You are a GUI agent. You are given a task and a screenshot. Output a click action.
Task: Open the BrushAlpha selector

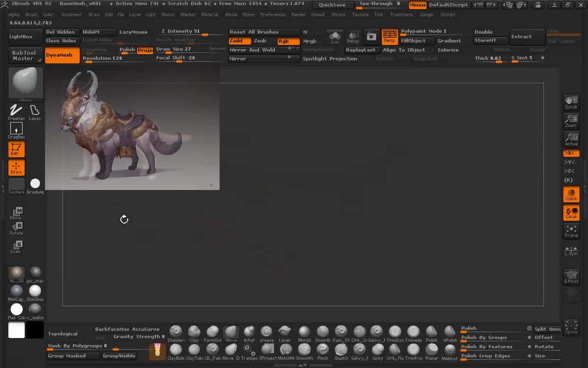[35, 185]
